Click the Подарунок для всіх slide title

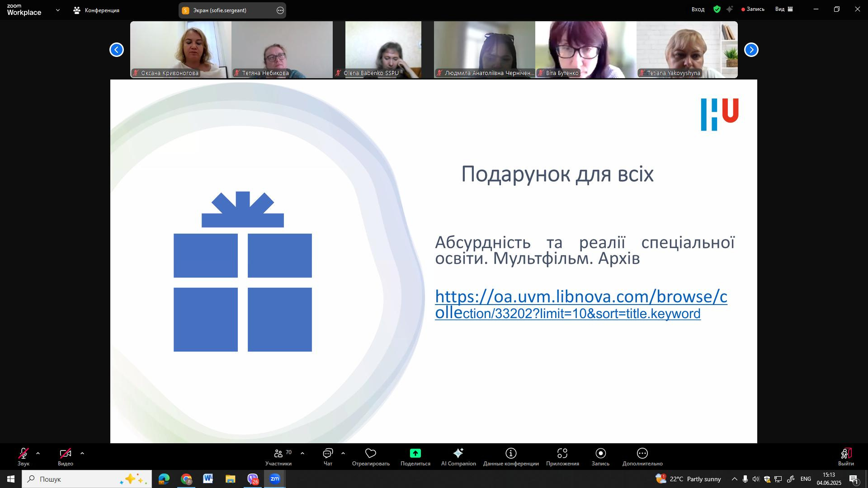click(x=557, y=174)
